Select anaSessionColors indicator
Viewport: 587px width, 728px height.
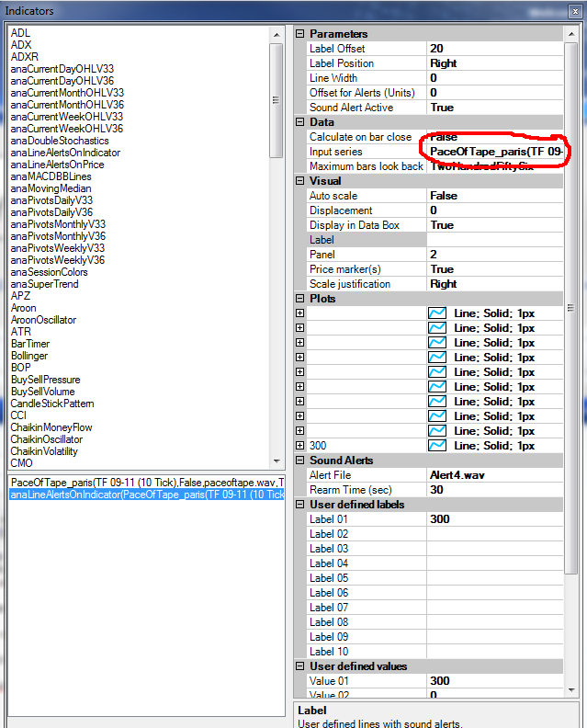[x=50, y=272]
